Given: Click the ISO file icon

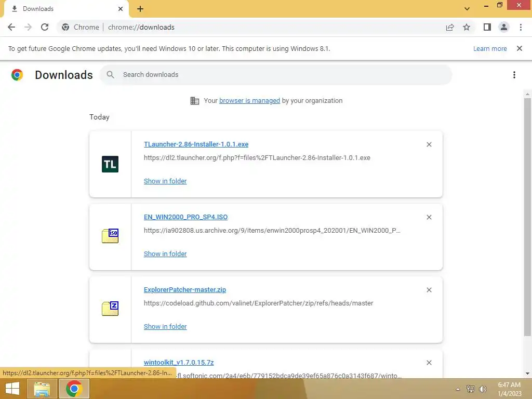Looking at the screenshot, I should [x=110, y=236].
